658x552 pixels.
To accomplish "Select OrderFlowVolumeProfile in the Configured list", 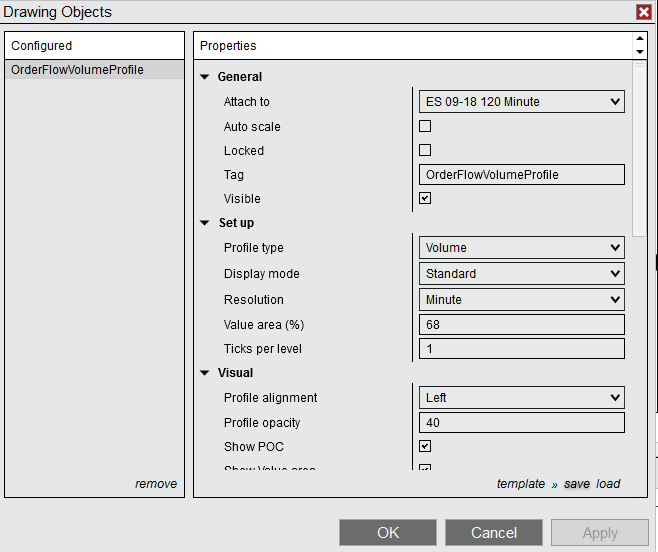I will click(x=78, y=70).
